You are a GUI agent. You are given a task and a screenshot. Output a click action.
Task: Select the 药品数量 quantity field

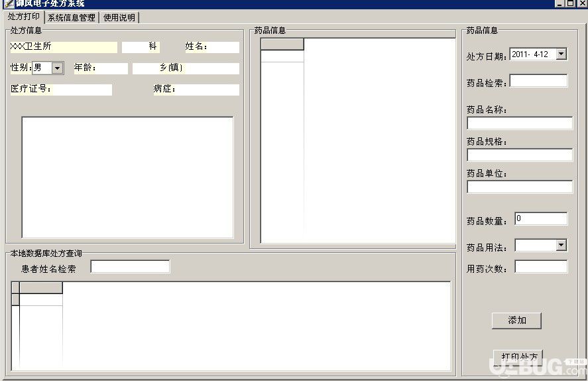[x=541, y=219]
